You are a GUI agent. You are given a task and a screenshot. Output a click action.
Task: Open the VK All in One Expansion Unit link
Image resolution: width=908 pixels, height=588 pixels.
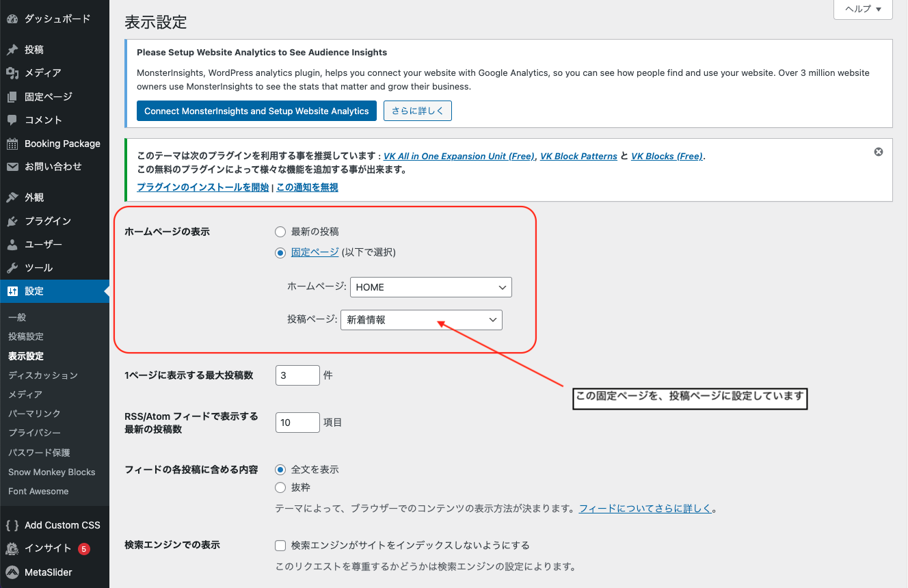[459, 157]
